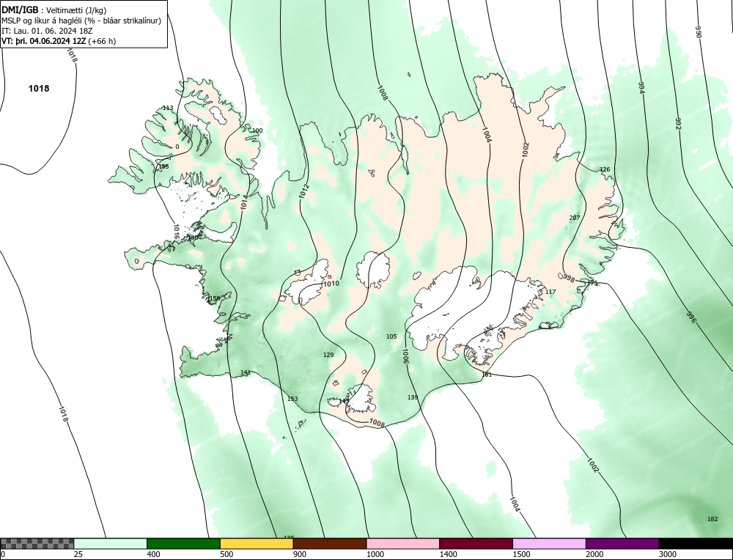This screenshot has height=560, width=733.
Task: Choose the light violet 1500–2000 legend swatch
Action: 549,544
